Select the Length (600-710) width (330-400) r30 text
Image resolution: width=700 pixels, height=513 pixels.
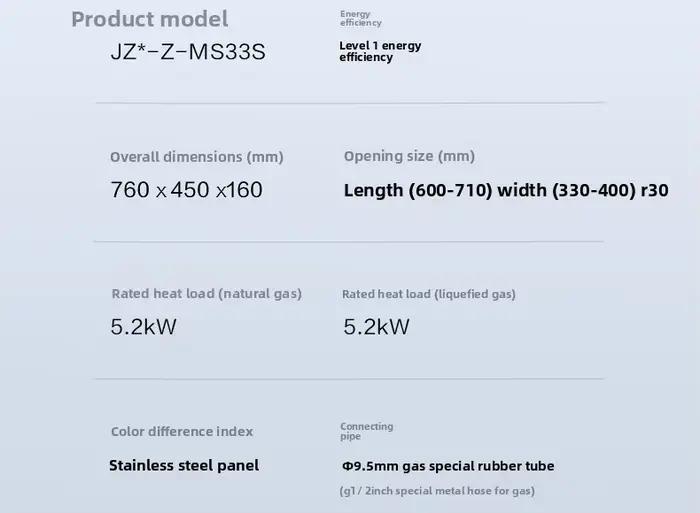[506, 191]
